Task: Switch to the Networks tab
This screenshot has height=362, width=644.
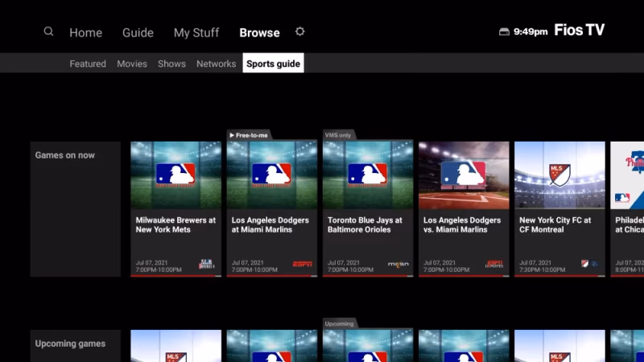Action: point(216,64)
